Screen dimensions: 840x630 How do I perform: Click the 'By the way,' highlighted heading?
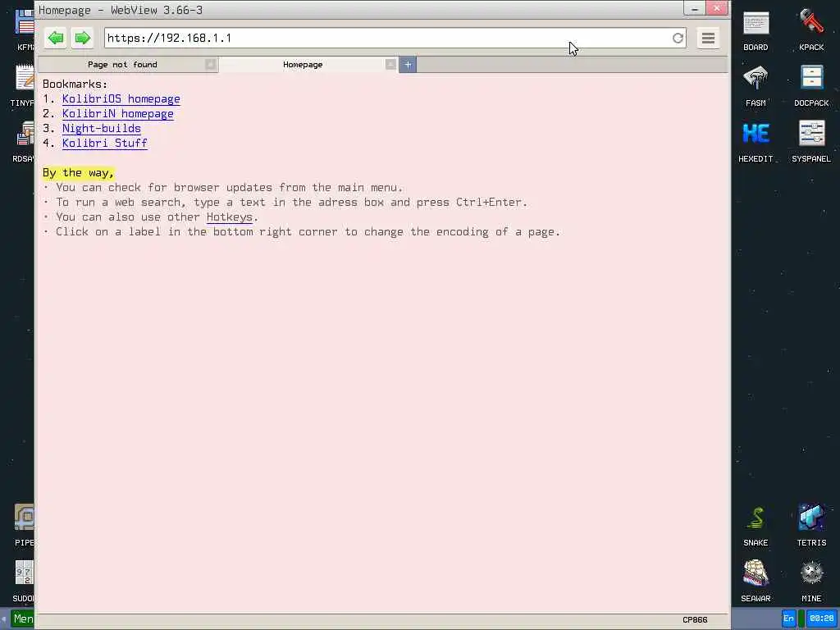pos(78,172)
